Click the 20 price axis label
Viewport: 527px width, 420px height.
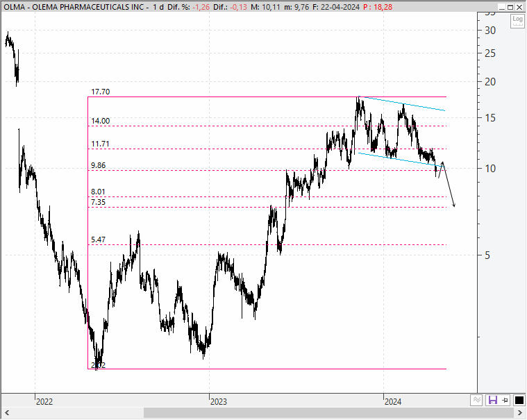click(490, 82)
